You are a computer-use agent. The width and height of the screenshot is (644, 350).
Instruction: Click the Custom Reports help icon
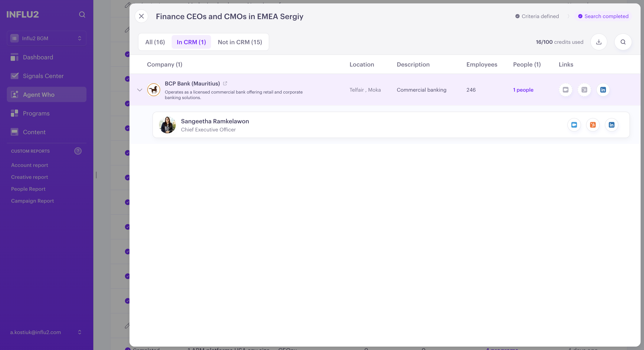78,151
